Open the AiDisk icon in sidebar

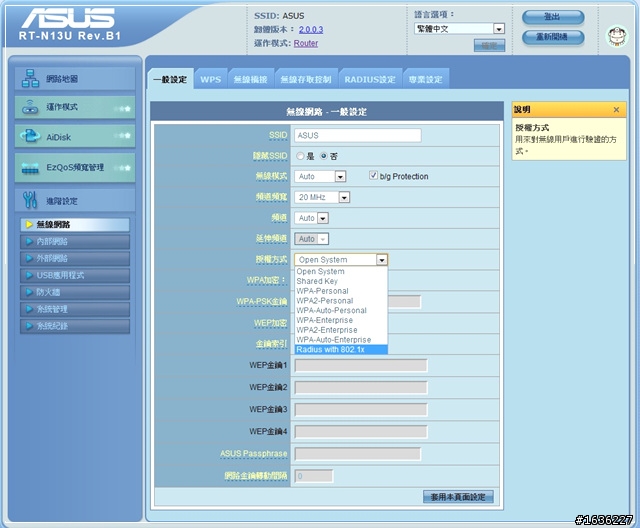30,136
